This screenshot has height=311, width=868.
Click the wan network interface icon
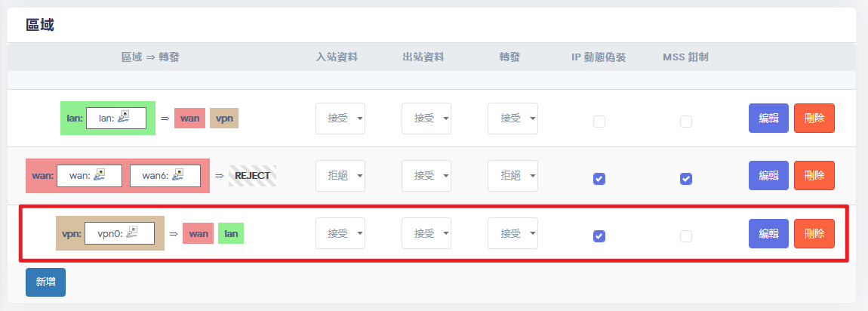pyautogui.click(x=97, y=175)
